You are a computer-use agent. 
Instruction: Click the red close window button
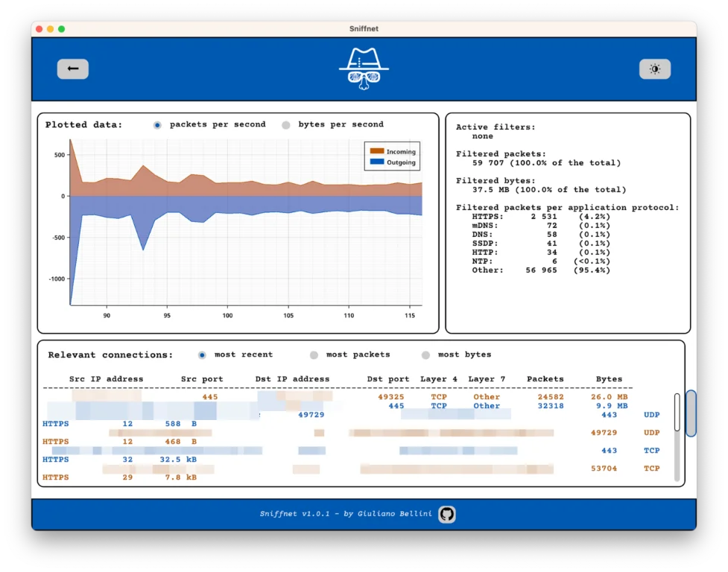coord(39,29)
